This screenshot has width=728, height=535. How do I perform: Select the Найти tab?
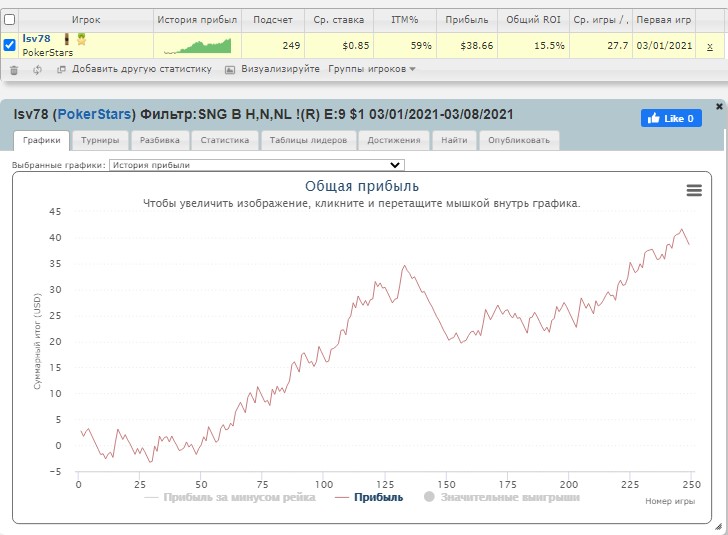click(454, 140)
